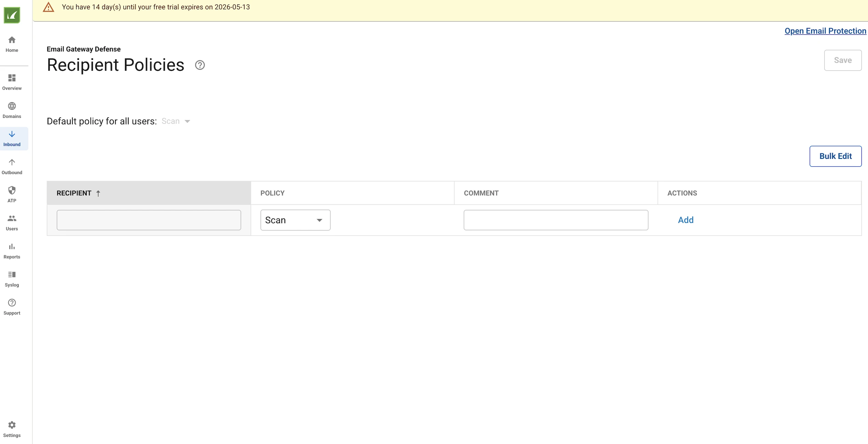Open the Overview section
This screenshot has height=444, width=868.
tap(12, 82)
